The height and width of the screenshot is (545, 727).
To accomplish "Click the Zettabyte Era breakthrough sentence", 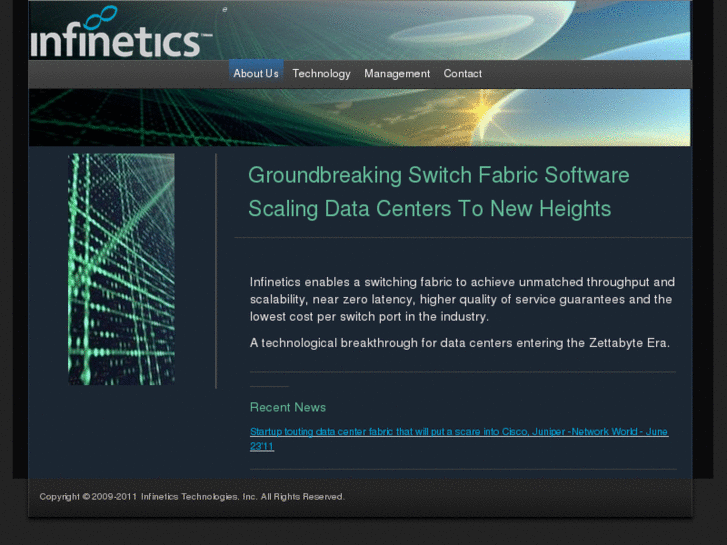I will point(459,343).
